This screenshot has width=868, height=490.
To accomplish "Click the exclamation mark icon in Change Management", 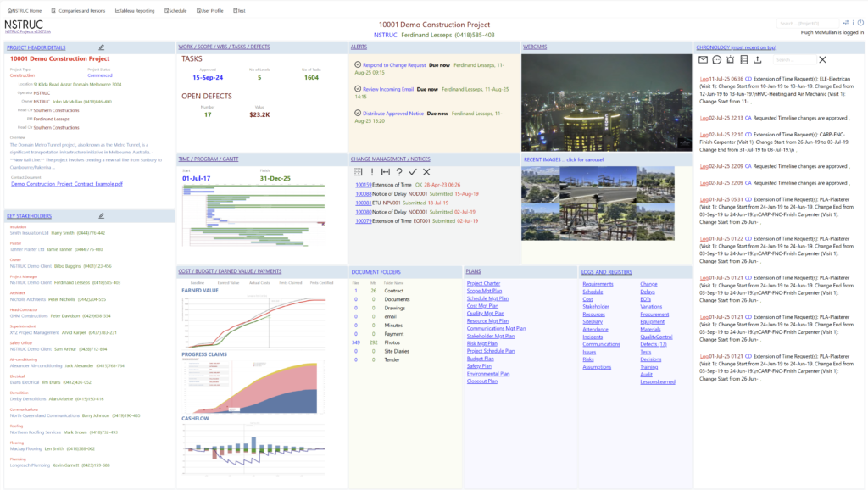I will pos(372,172).
